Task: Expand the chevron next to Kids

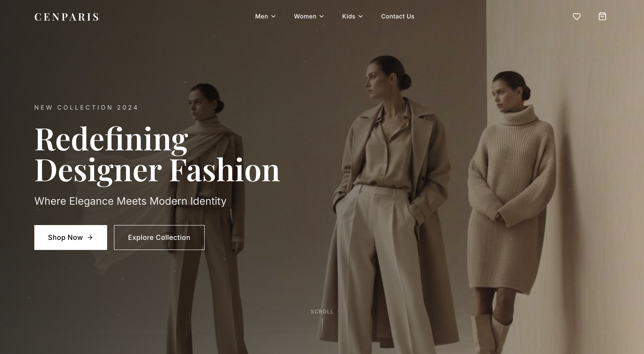Action: 361,16
